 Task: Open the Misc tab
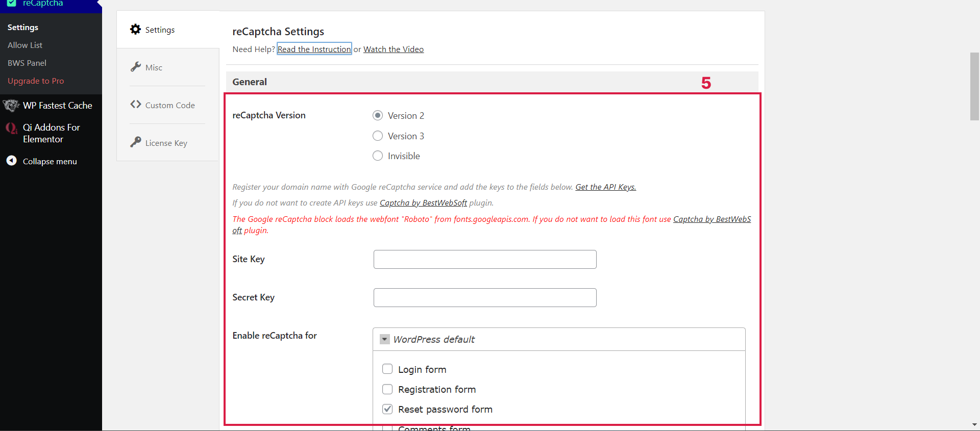[x=168, y=67]
